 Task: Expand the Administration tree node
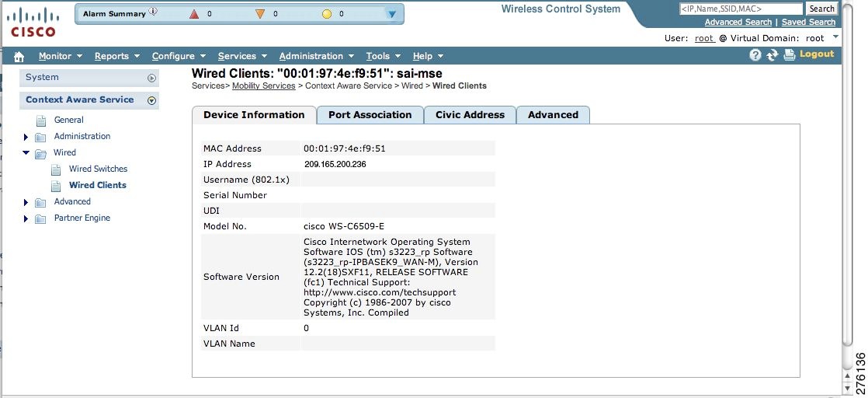pos(26,137)
